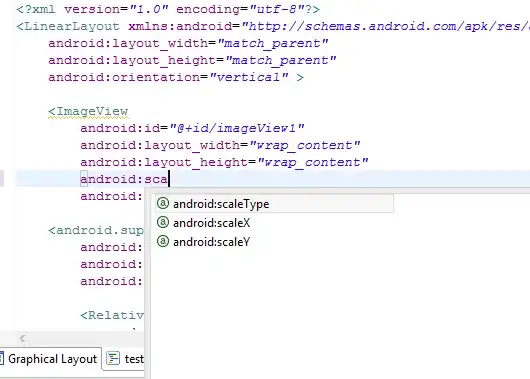The height and width of the screenshot is (379, 530).
Task: Click the LinearLayout layout_height match_parent value
Action: 281,60
